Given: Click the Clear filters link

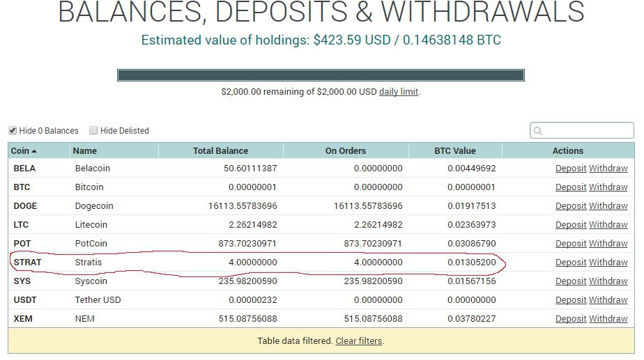Looking at the screenshot, I should coord(358,341).
